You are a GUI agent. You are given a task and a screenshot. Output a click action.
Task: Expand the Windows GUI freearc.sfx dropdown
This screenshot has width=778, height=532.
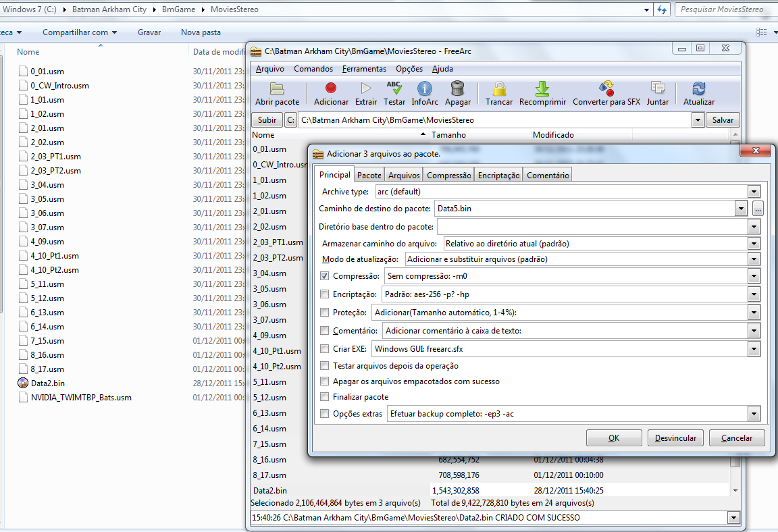pyautogui.click(x=754, y=349)
